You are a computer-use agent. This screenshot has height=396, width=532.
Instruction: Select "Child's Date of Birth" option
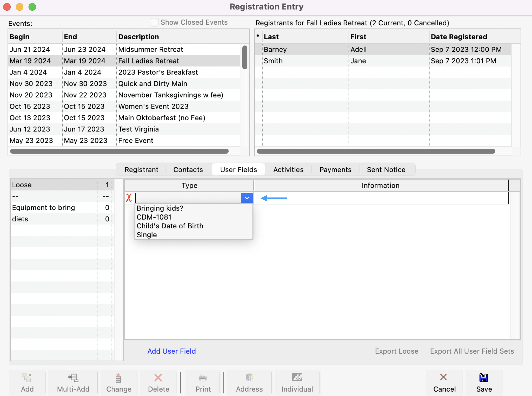click(170, 226)
